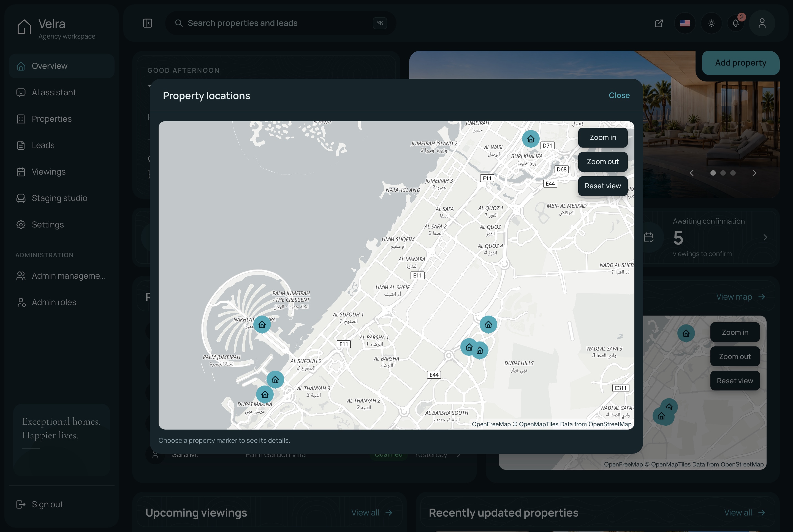Expand the Awaiting confirmation card chevron
The height and width of the screenshot is (532, 793).
[x=765, y=237]
